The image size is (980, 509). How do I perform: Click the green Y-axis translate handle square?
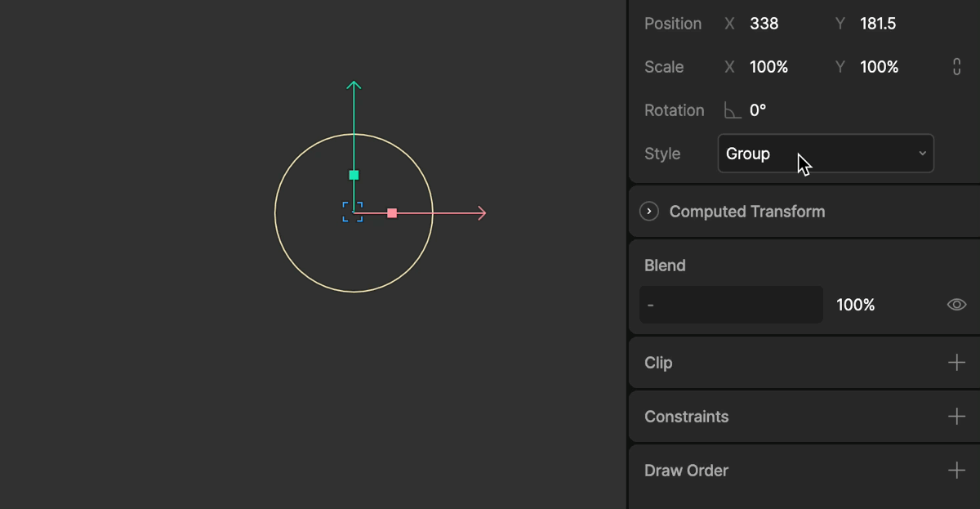[x=354, y=175]
